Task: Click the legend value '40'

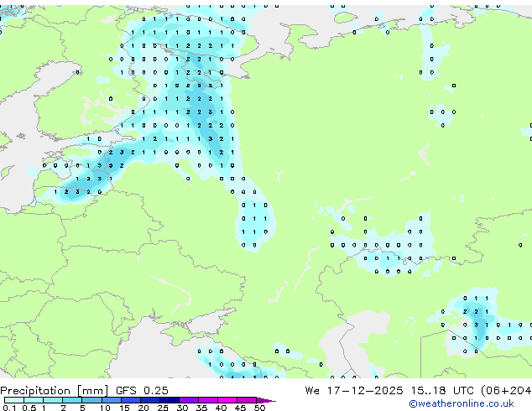Action: 222,408
